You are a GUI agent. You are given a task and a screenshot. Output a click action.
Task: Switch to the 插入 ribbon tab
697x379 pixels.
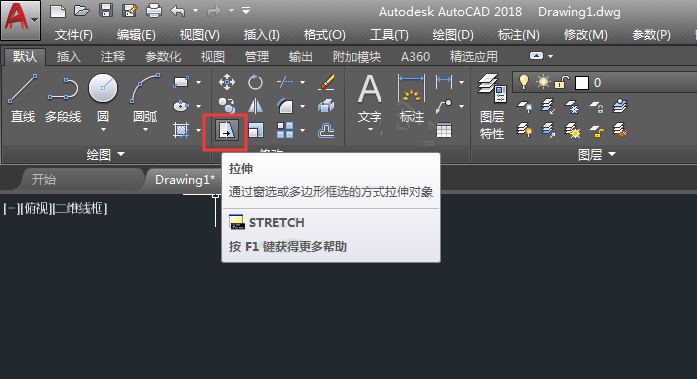pos(68,57)
